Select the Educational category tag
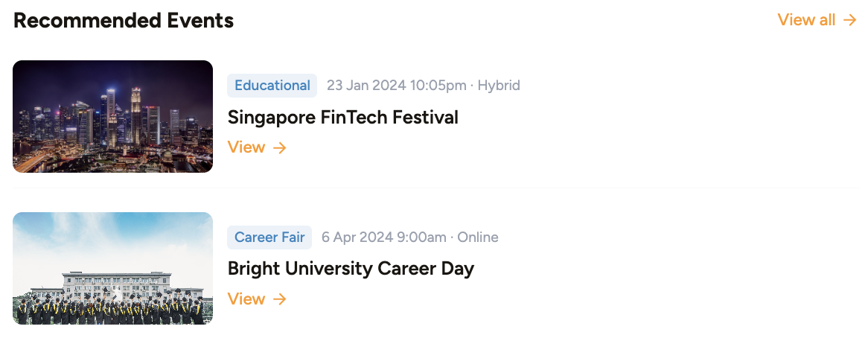The height and width of the screenshot is (338, 868). (272, 85)
